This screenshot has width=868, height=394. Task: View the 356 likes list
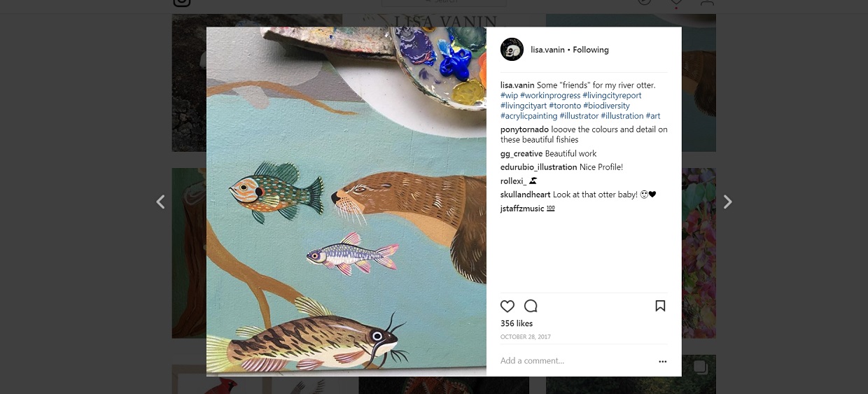coord(517,323)
